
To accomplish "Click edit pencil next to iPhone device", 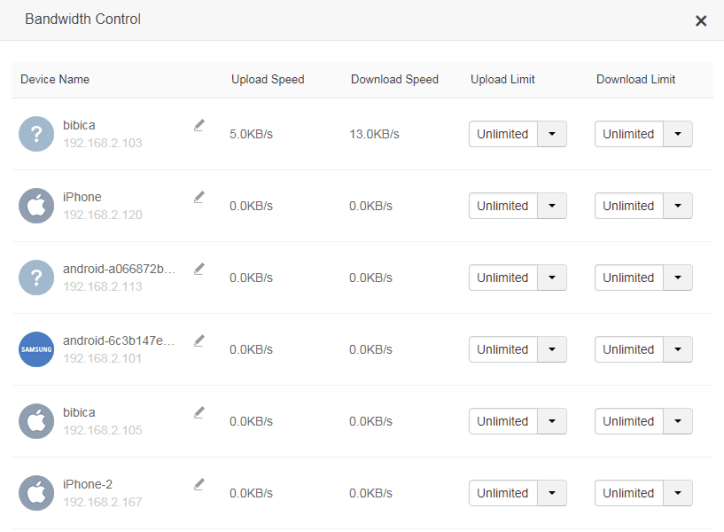I will pyautogui.click(x=199, y=197).
